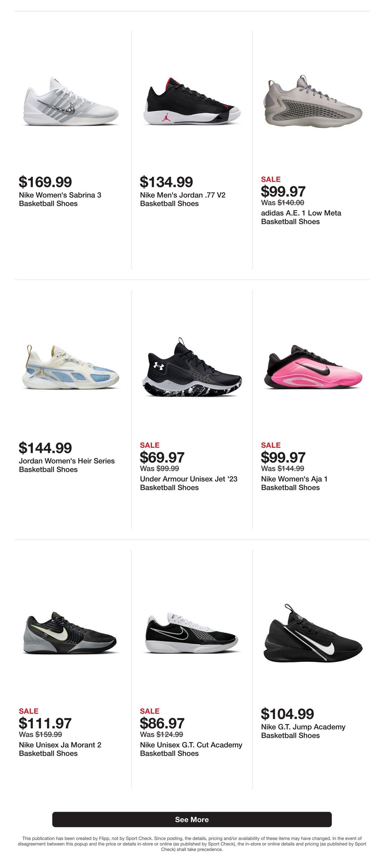This screenshot has height=868, width=384.
Task: Click Nike G.T. Jump Academy product title
Action: point(303,731)
